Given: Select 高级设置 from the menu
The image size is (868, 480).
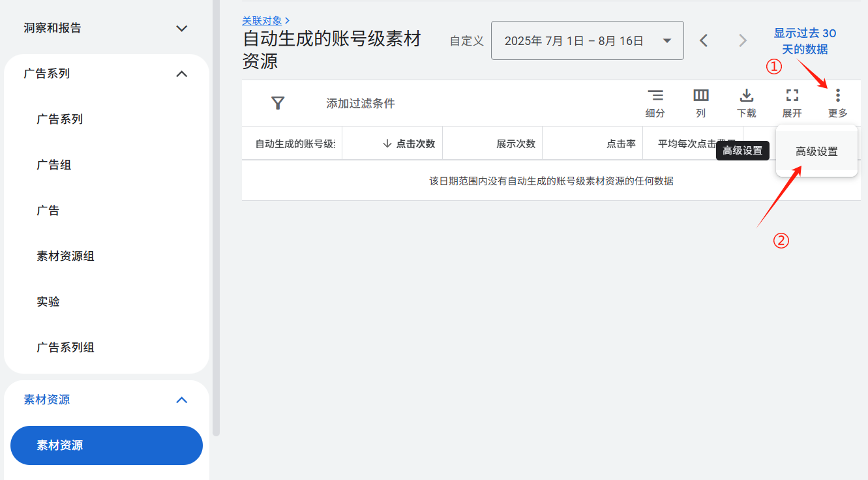Looking at the screenshot, I should click(x=816, y=151).
